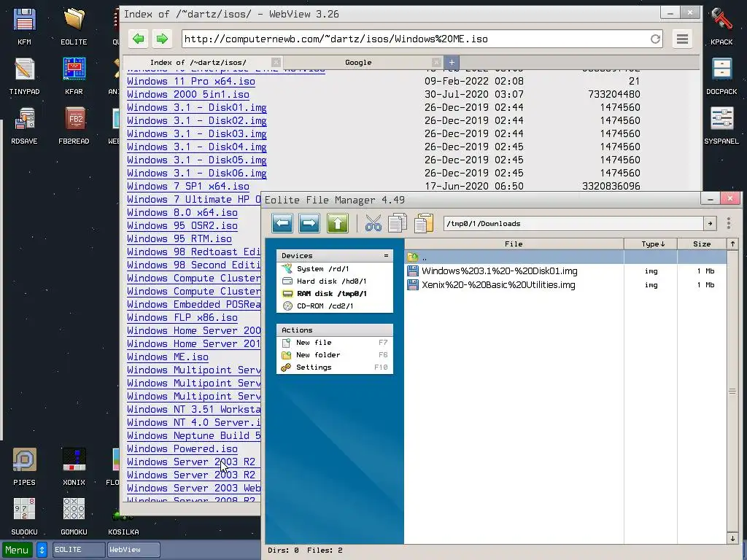Select RAM disk /tmp0/1 device
The height and width of the screenshot is (560, 747).
click(x=334, y=293)
